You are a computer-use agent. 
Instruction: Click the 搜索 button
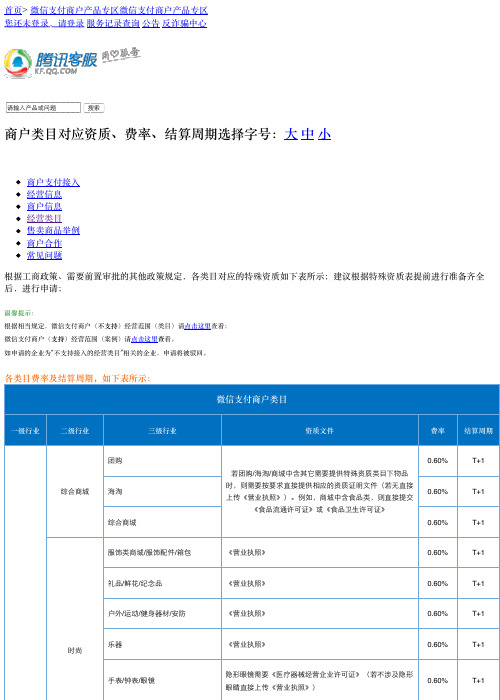(x=94, y=108)
